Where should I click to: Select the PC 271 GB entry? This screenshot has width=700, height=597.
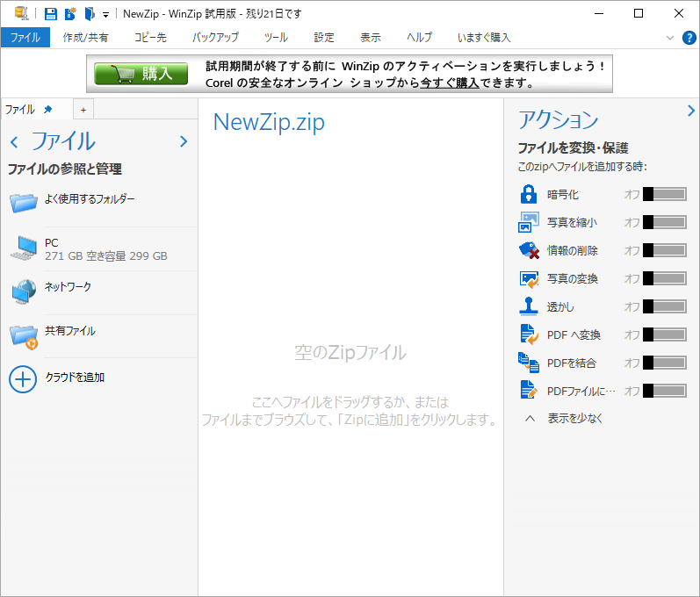coord(102,249)
